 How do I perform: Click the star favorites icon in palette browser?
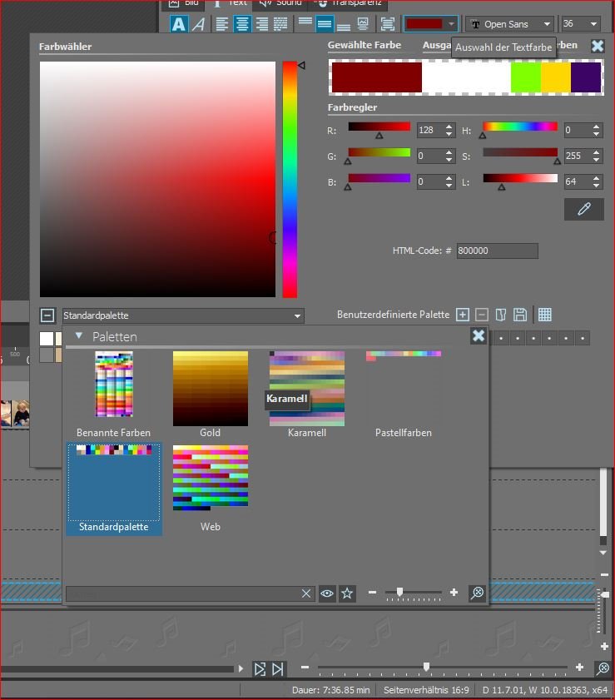[x=347, y=593]
